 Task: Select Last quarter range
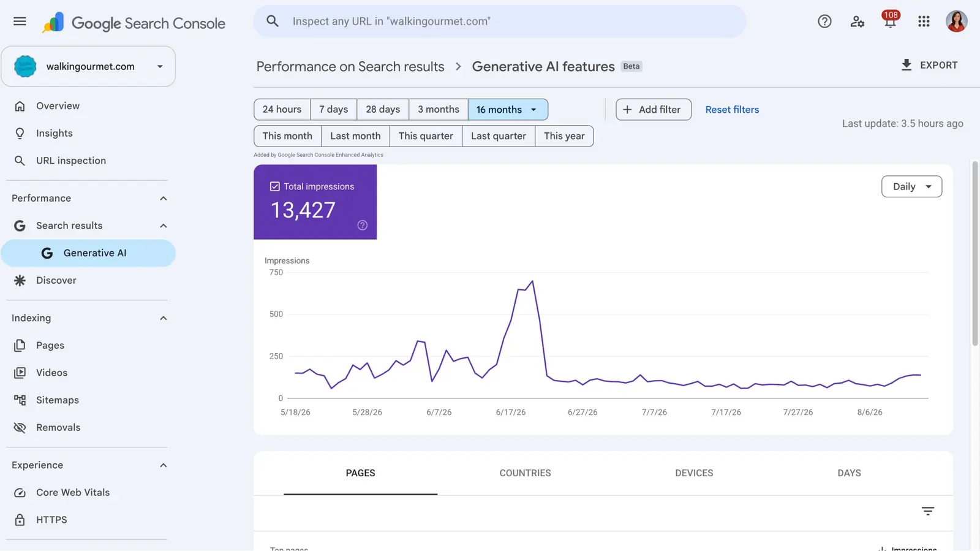(499, 136)
